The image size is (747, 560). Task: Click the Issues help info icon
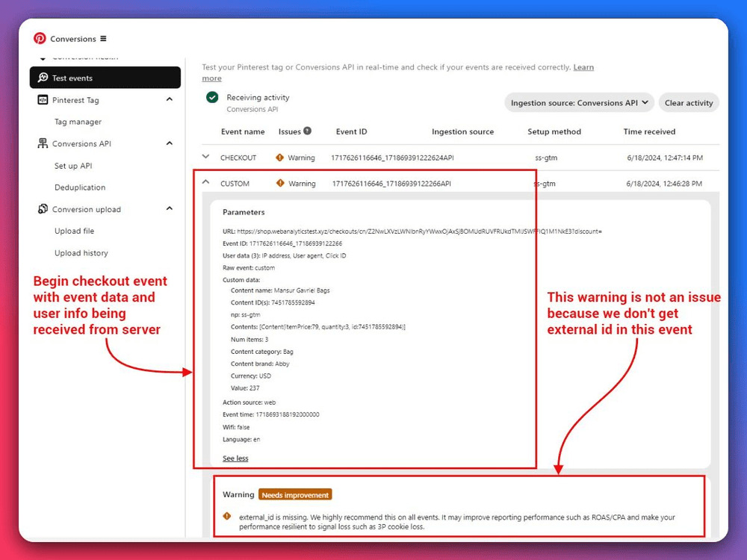point(307,131)
